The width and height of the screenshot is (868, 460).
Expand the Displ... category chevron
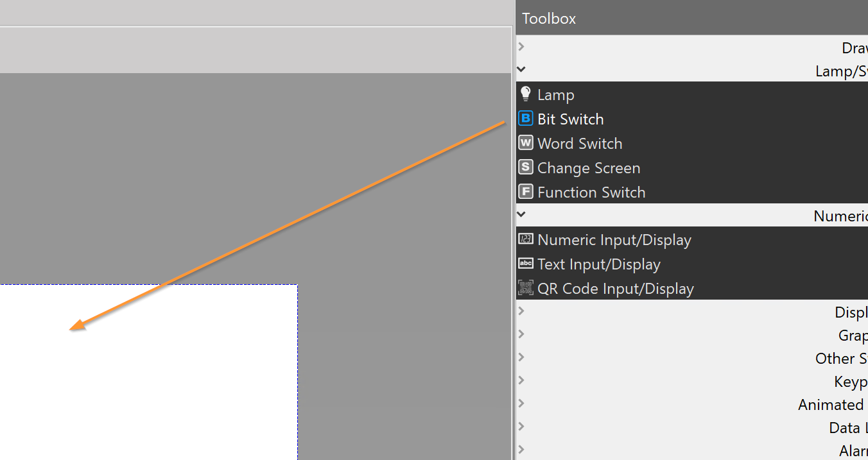pyautogui.click(x=521, y=311)
